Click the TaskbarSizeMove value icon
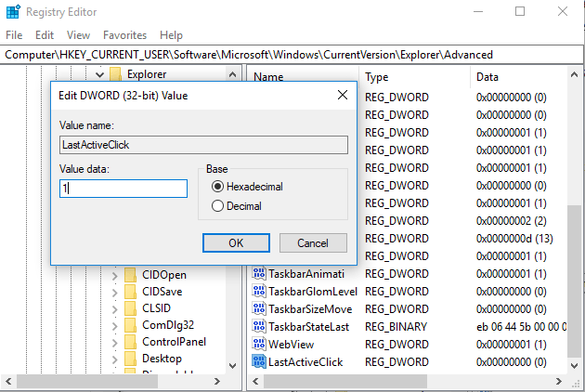The width and height of the screenshot is (585, 392). click(259, 309)
